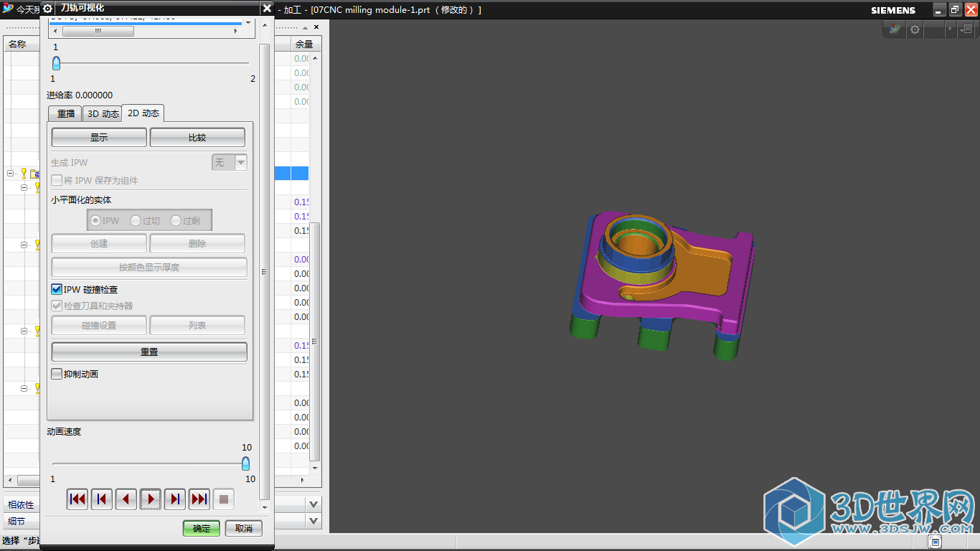
Task: Enable 抑制动画 checkbox
Action: (x=57, y=374)
